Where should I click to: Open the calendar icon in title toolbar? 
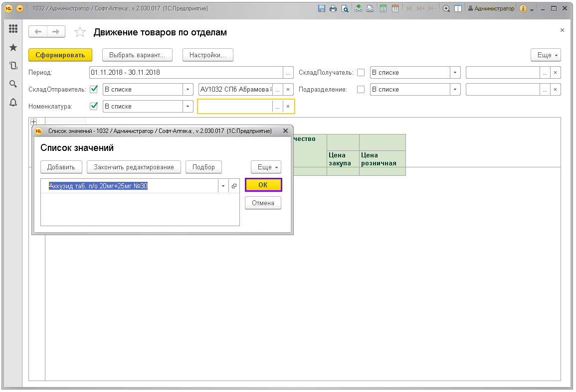395,9
